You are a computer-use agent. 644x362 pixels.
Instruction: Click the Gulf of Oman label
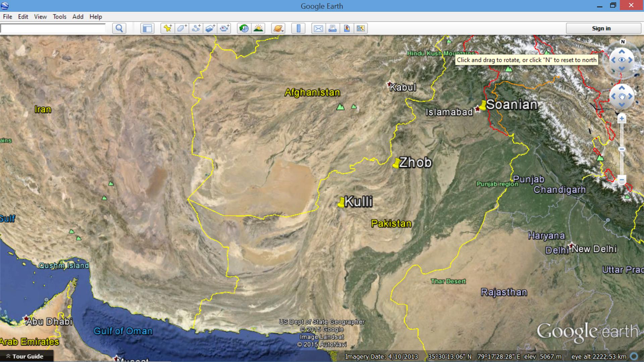click(x=123, y=331)
